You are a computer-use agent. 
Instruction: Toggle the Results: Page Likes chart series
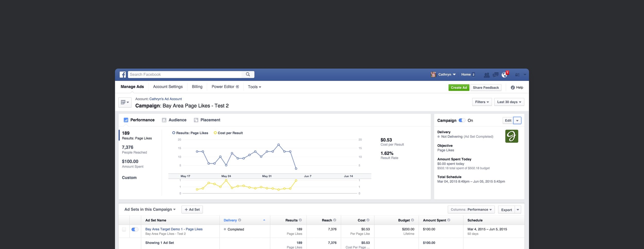(x=190, y=133)
